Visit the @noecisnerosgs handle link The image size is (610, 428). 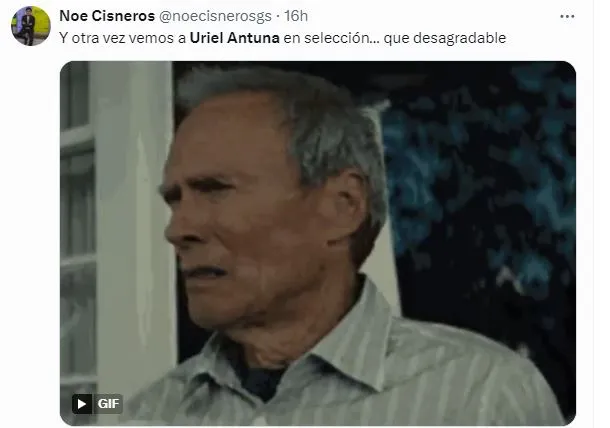(215, 16)
